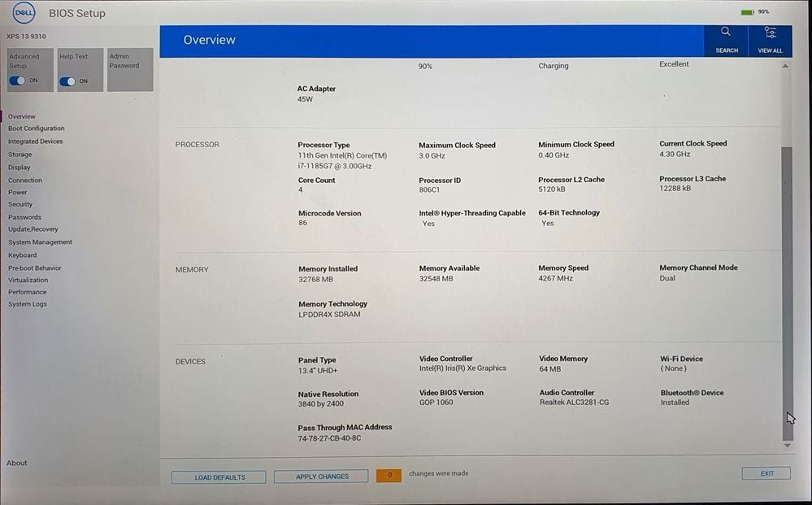Click the Wi-Fi Device (None) value
812x505 pixels.
click(x=673, y=368)
